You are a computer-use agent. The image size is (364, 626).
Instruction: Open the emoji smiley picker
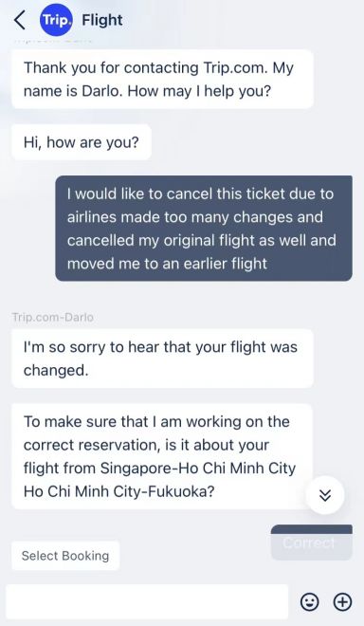point(310,601)
